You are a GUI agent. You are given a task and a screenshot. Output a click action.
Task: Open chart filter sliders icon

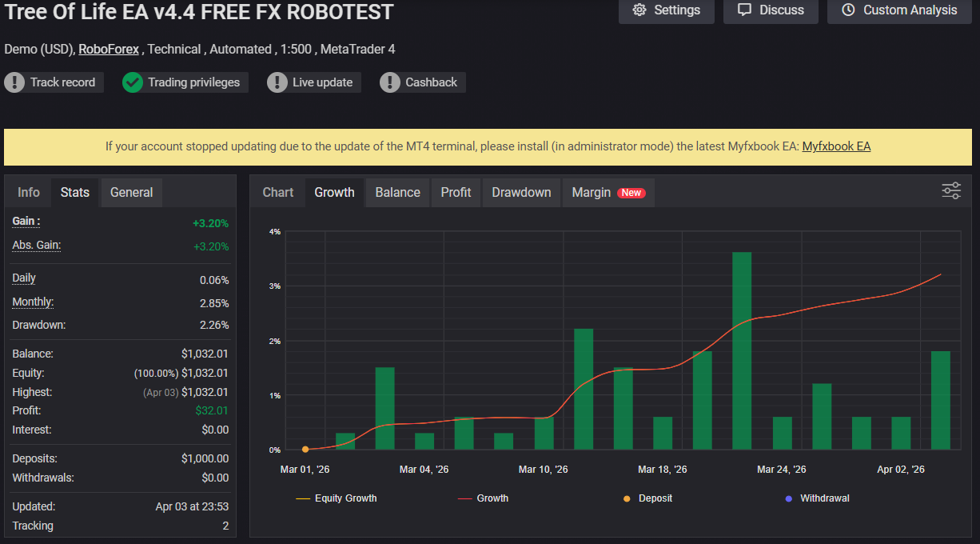[x=951, y=190]
